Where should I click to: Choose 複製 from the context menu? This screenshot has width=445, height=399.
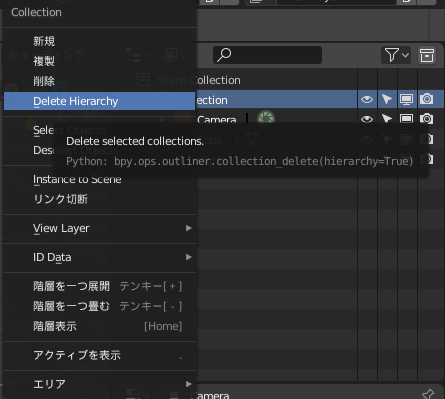(x=99, y=61)
